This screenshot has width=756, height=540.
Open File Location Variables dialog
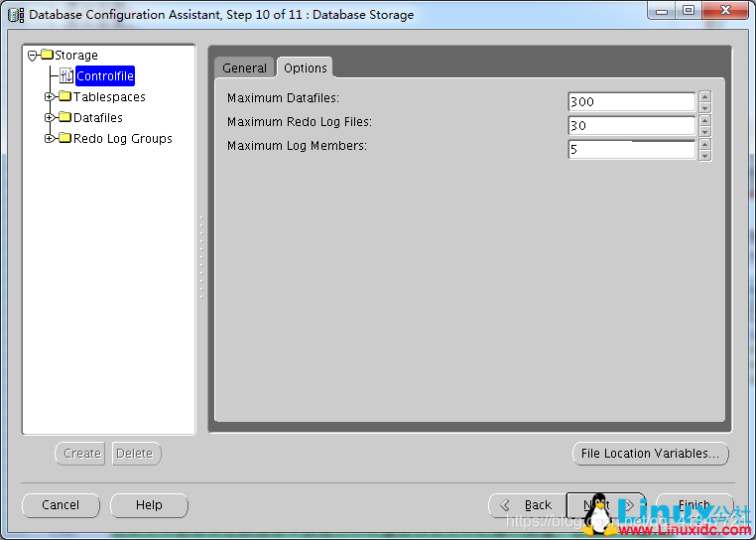point(651,454)
